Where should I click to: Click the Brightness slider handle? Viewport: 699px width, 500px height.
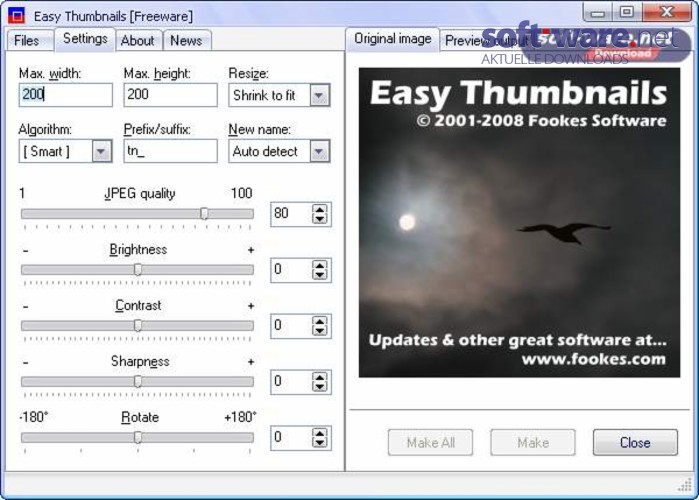138,270
